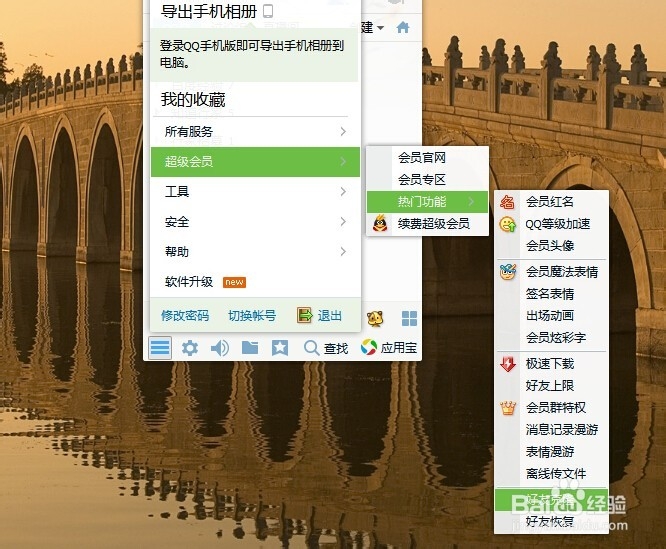Click the phone icon beside 导出手机相册

point(268,11)
